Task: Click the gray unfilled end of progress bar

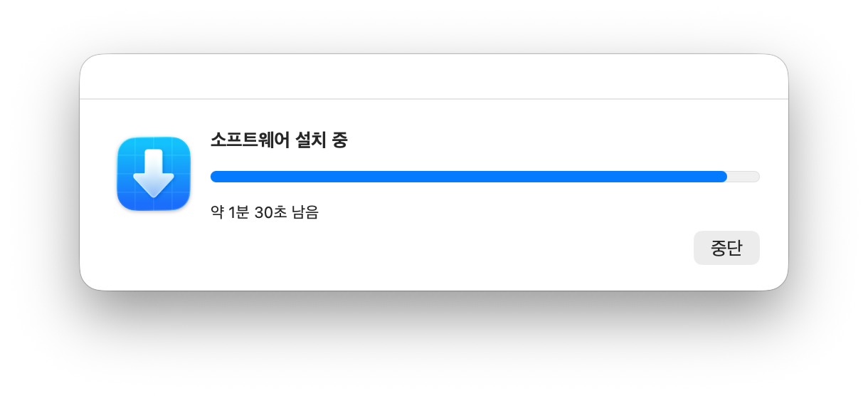Action: point(743,177)
